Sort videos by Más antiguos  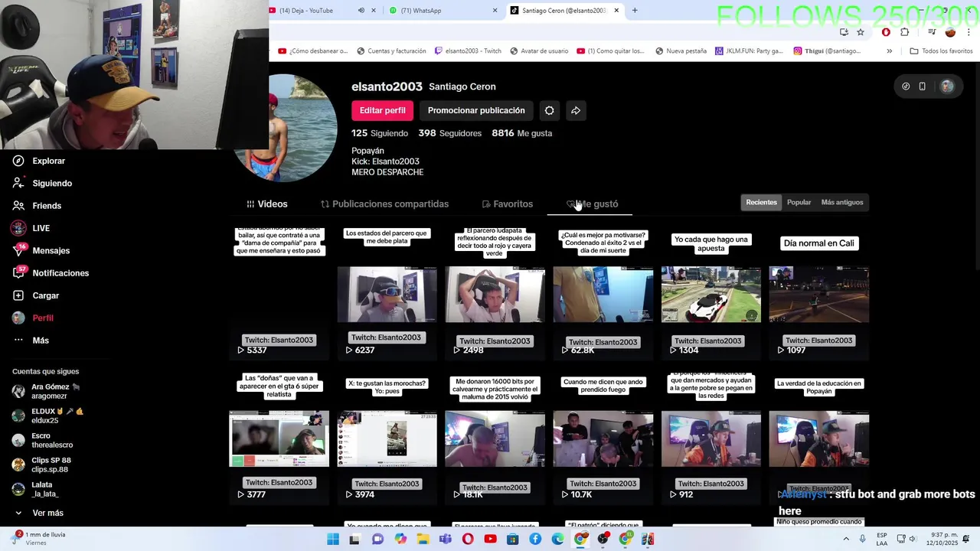pyautogui.click(x=842, y=203)
